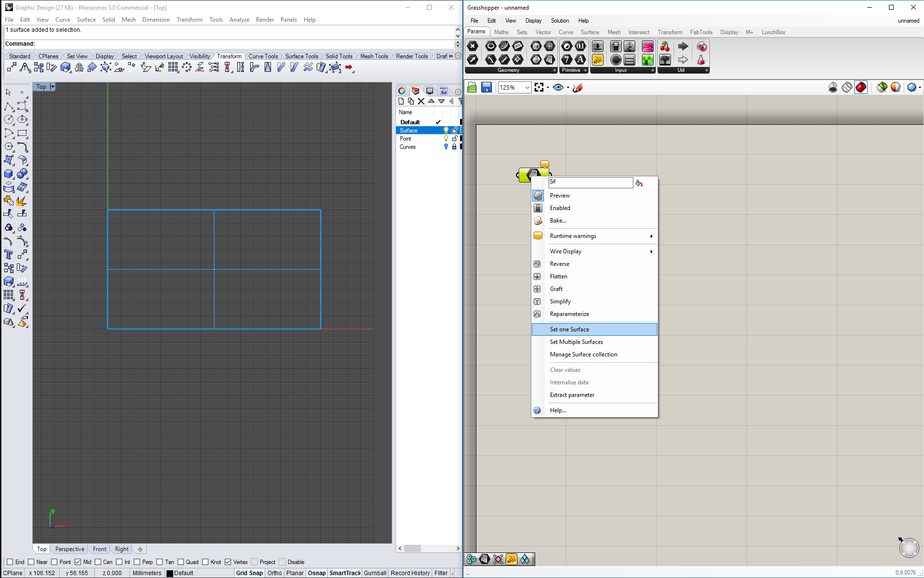Viewport: 924px width, 578px height.
Task: Click the Millimeters units status field
Action: (147, 573)
